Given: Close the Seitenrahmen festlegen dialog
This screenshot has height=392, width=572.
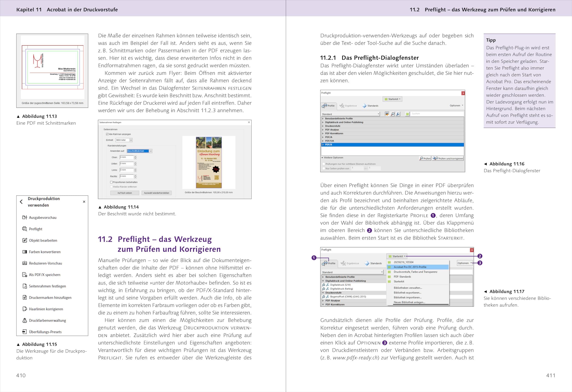Looking at the screenshot, I should tap(249, 122).
